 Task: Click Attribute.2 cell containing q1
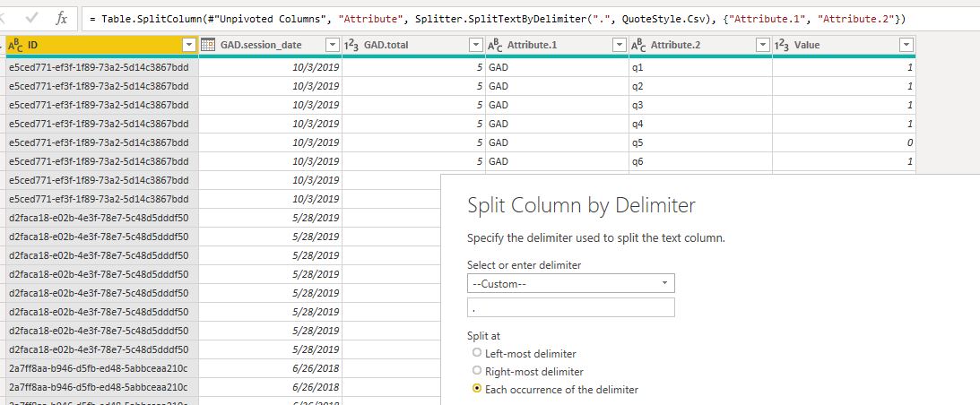point(700,67)
